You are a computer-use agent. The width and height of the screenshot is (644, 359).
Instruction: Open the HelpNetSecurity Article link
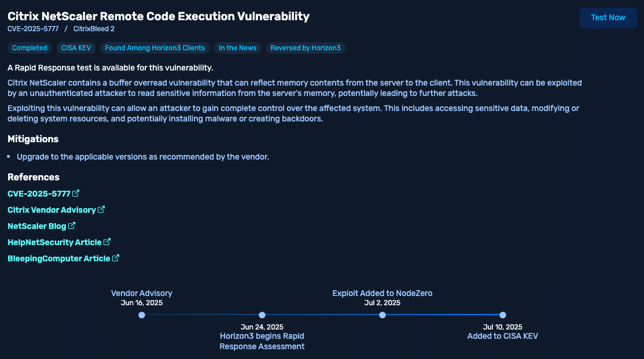pos(54,242)
